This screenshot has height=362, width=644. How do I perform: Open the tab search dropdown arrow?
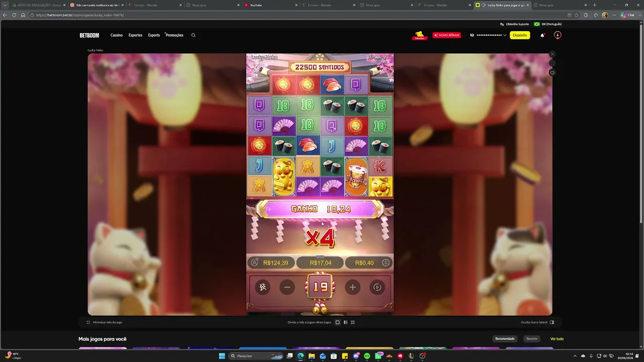pos(5,5)
